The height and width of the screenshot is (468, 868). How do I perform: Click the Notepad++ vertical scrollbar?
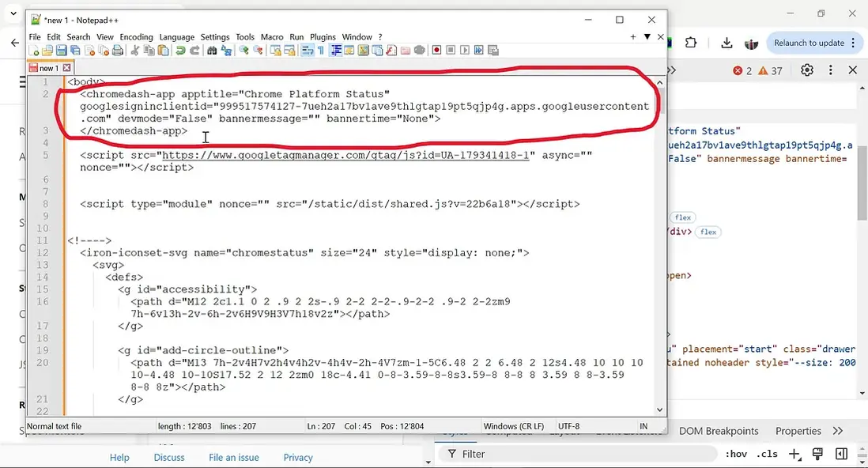[x=660, y=246]
